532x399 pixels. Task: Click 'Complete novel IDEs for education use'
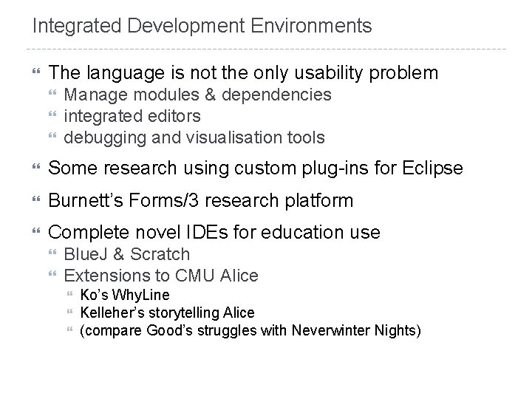(x=214, y=233)
